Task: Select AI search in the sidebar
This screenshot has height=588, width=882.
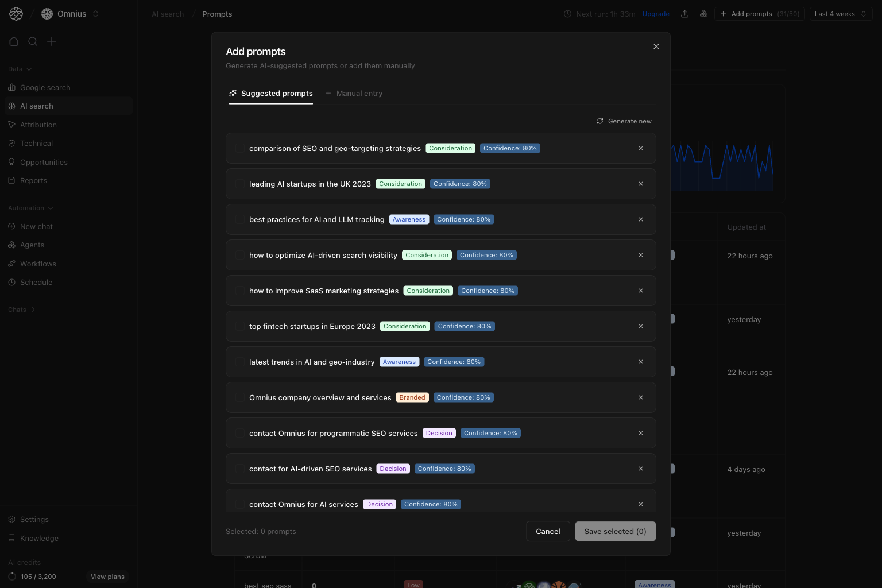Action: tap(36, 106)
